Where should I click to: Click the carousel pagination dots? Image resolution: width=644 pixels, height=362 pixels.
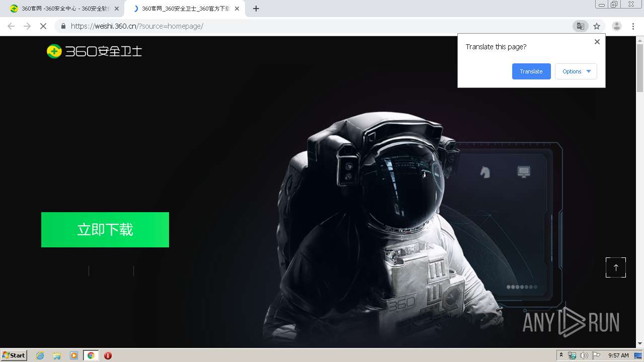[x=522, y=287]
